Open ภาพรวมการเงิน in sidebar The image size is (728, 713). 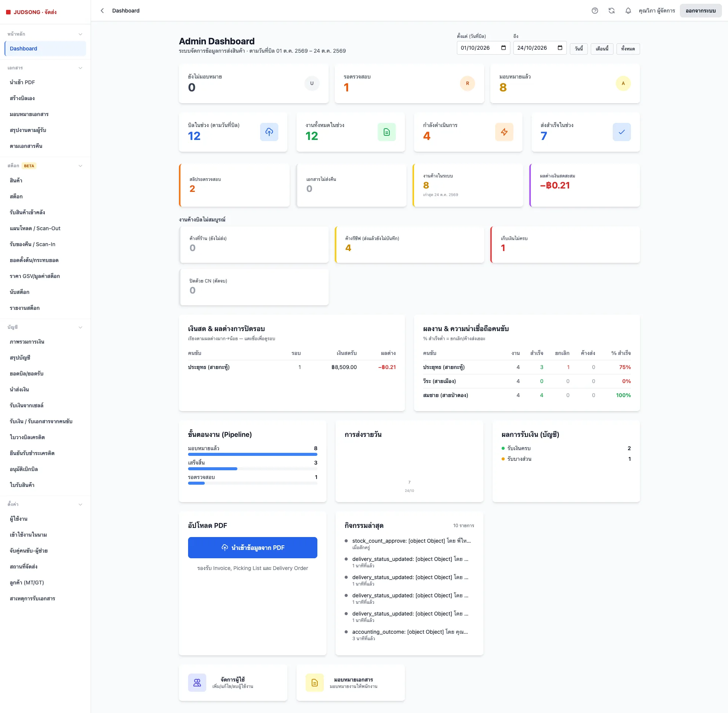pyautogui.click(x=45, y=342)
